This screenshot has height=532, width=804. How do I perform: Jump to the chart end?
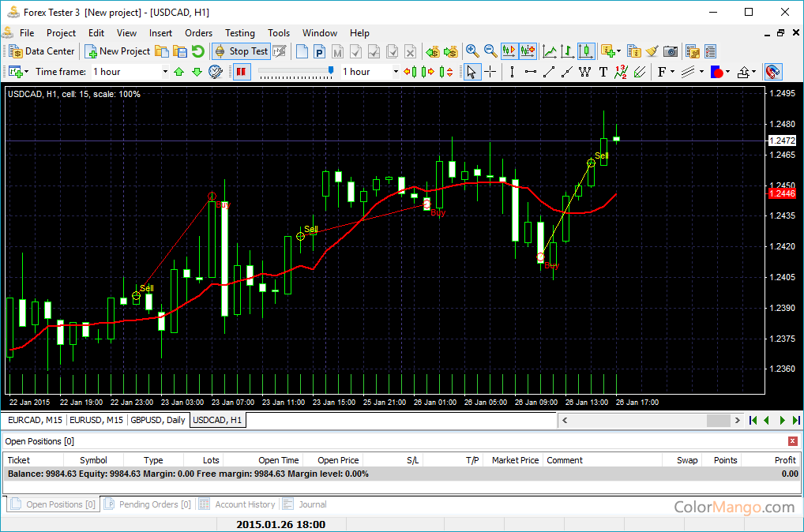(x=796, y=420)
